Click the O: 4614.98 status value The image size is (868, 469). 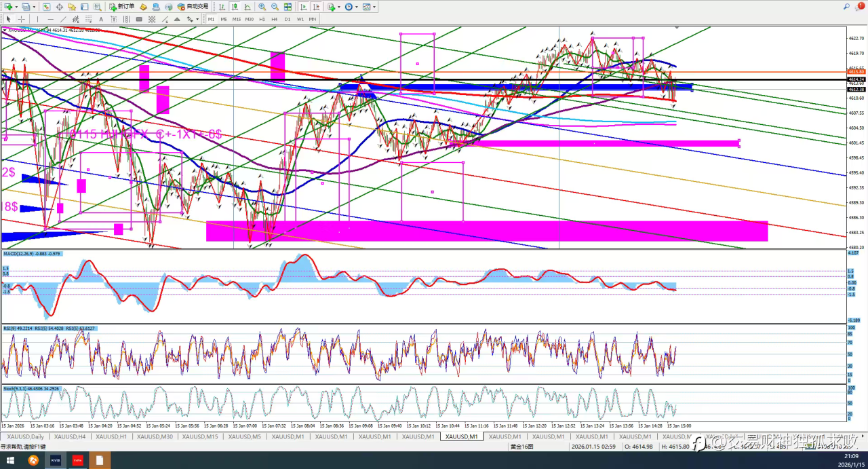click(637, 447)
